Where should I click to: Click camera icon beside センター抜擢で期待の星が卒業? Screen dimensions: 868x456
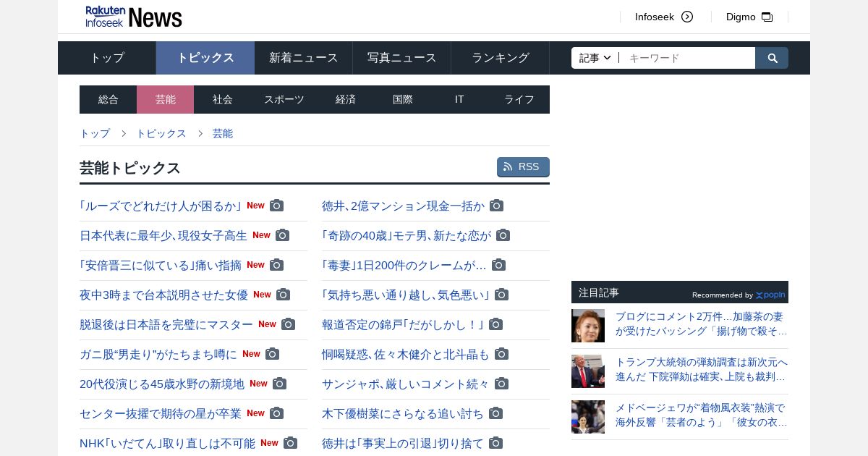tap(277, 413)
